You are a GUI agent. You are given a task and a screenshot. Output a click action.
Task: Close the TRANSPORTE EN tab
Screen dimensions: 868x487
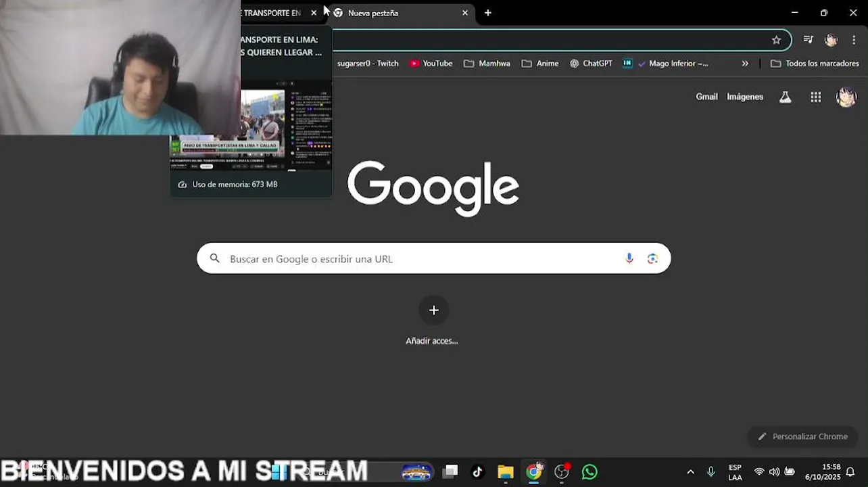pyautogui.click(x=314, y=13)
